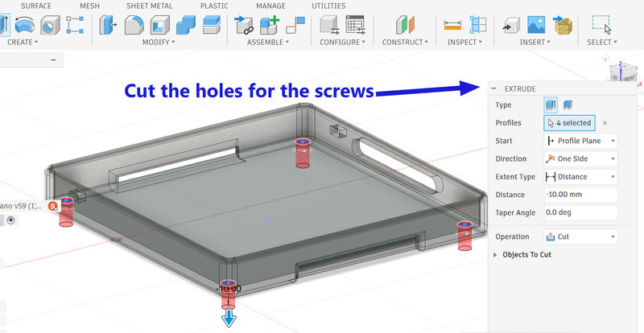This screenshot has height=333, width=644.
Task: Open the configuration table icon
Action: click(x=355, y=25)
